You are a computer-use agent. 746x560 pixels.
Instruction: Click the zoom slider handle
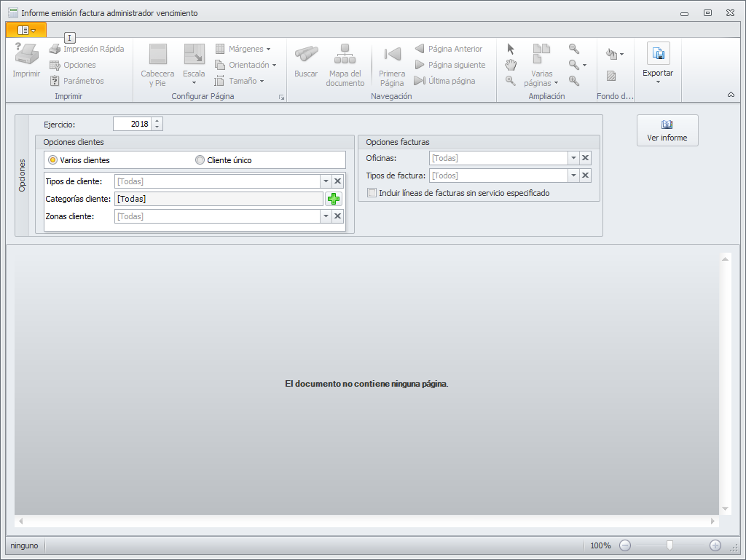pyautogui.click(x=670, y=545)
